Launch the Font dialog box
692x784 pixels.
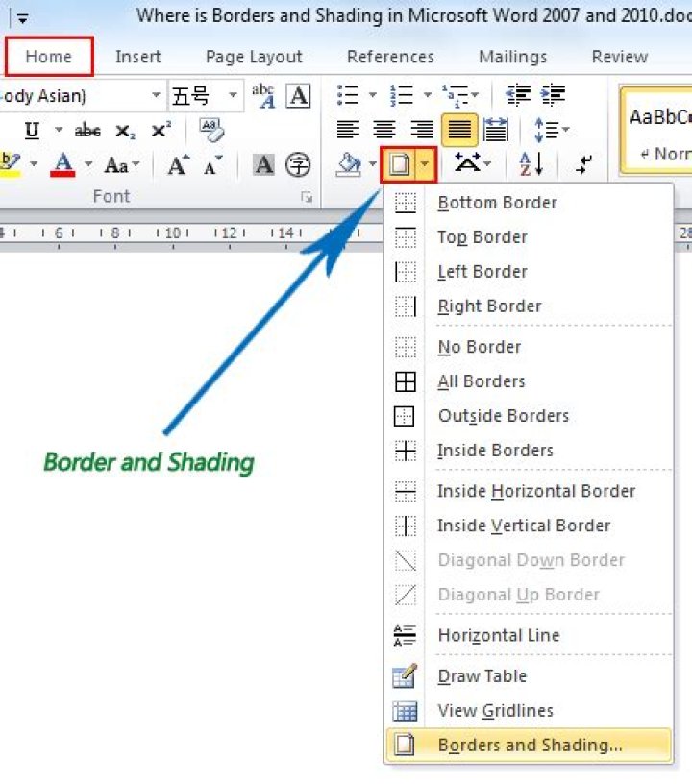[307, 198]
